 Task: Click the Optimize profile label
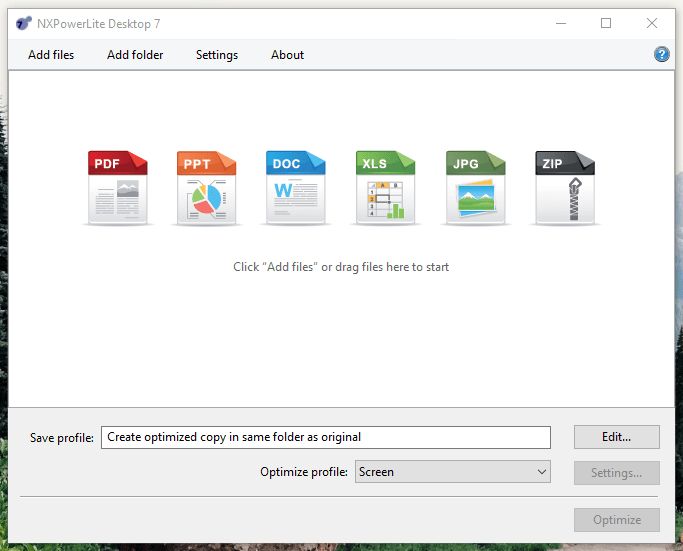[x=304, y=472]
